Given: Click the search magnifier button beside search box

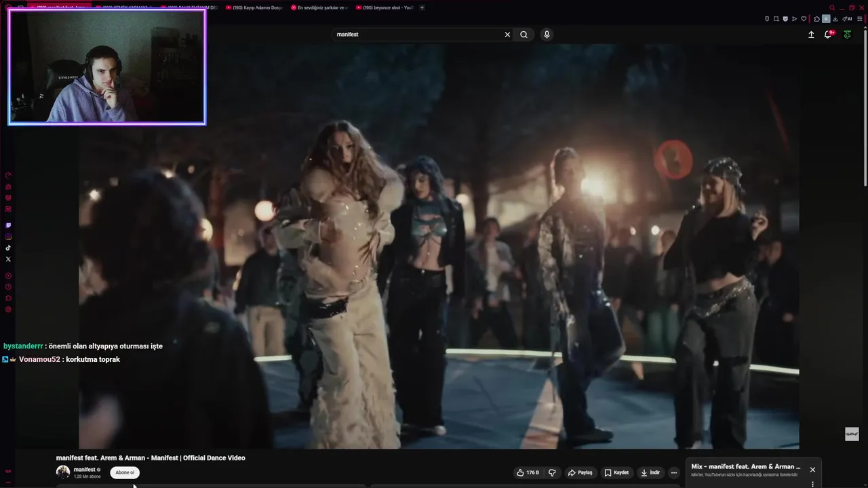Looking at the screenshot, I should pyautogui.click(x=524, y=35).
